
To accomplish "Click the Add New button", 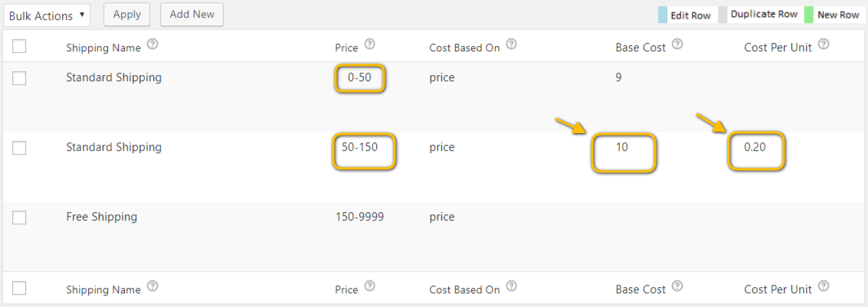I will point(192,15).
